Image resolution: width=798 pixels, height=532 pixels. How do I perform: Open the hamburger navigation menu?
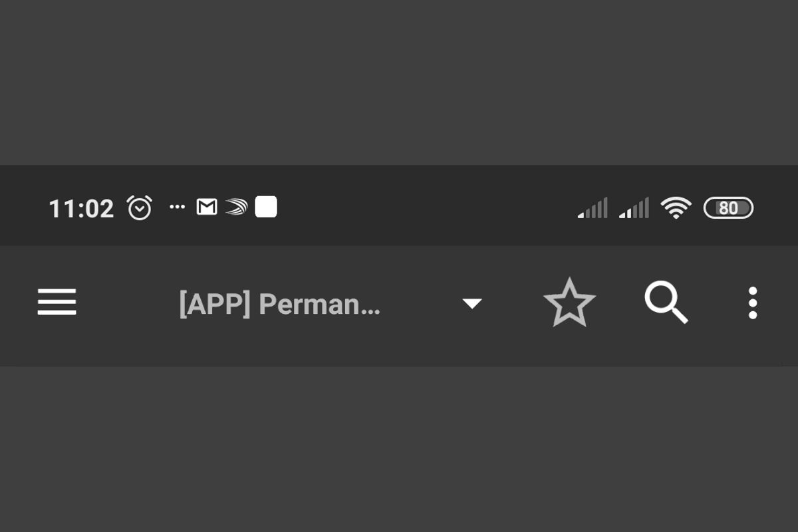point(57,303)
